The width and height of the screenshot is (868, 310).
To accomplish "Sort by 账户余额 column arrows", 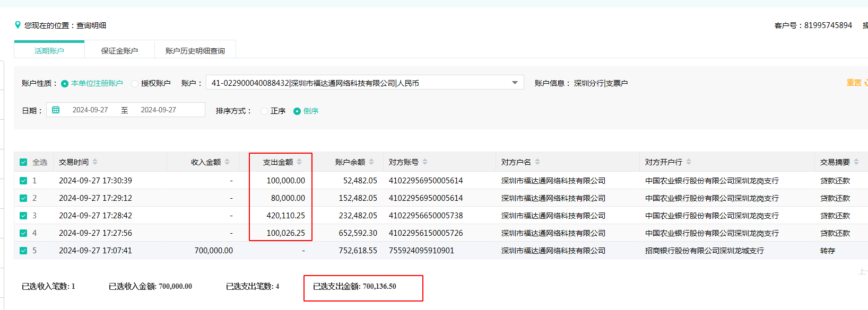I will (371, 162).
